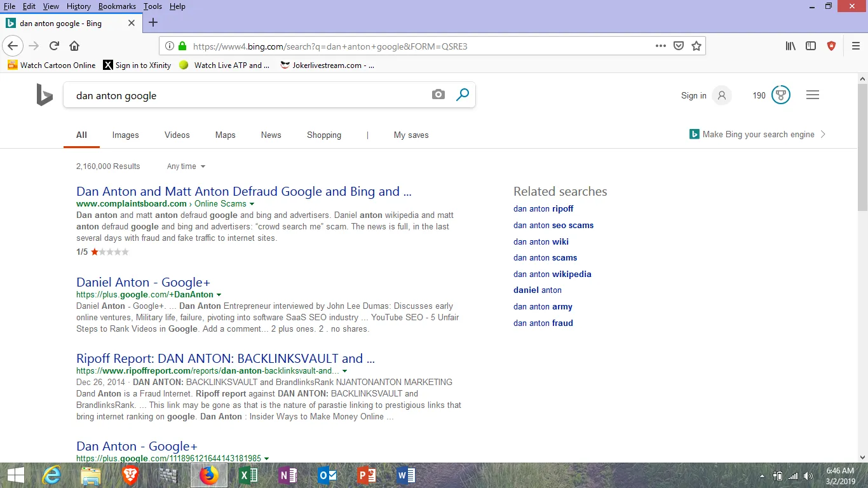Click the red shield extension icon

point(831,46)
